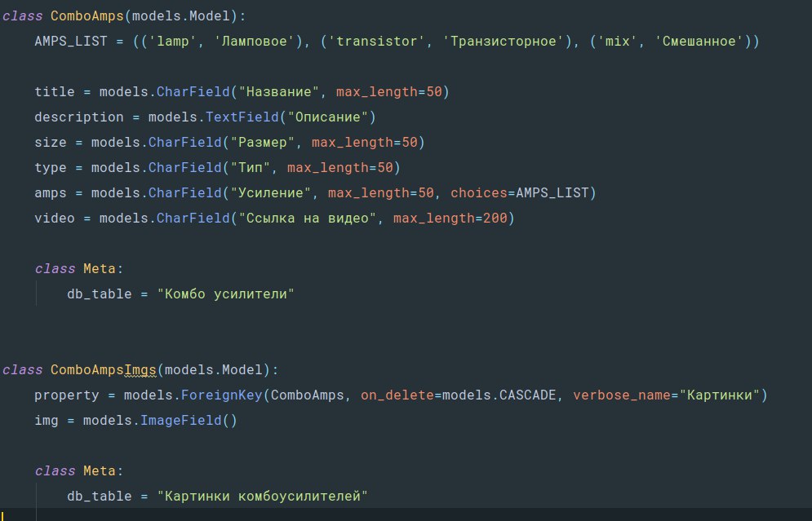Click models.CASCADE value
The height and width of the screenshot is (521, 812).
[499, 395]
